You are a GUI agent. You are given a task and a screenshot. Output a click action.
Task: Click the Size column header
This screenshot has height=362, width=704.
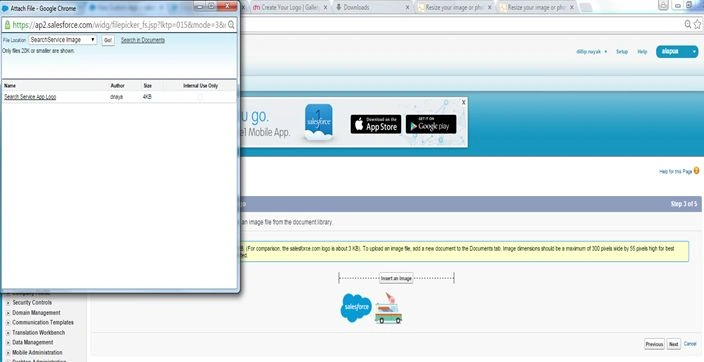pos(147,85)
